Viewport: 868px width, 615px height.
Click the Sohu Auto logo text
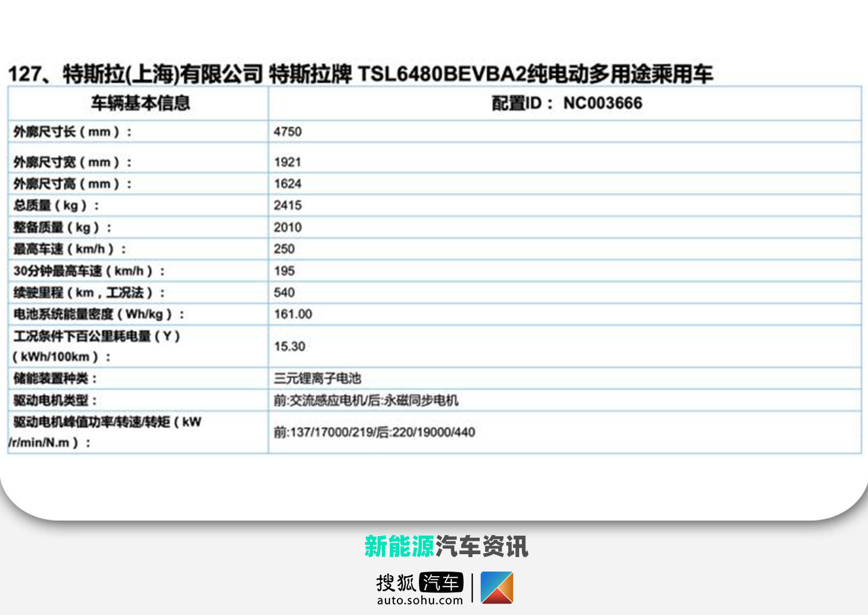(x=420, y=583)
